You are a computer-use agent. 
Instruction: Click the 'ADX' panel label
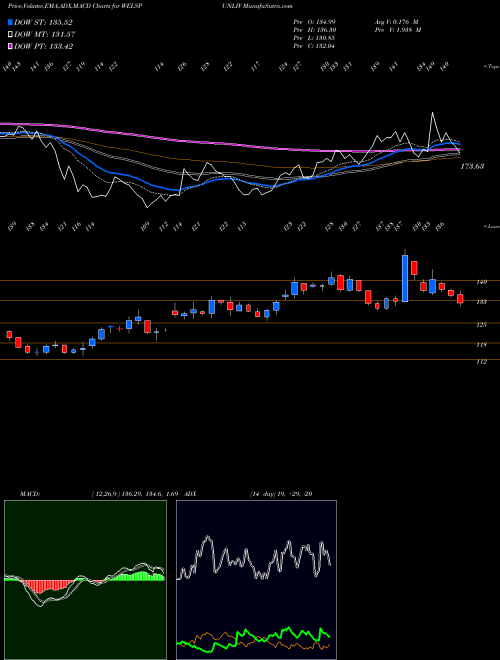[x=190, y=494]
